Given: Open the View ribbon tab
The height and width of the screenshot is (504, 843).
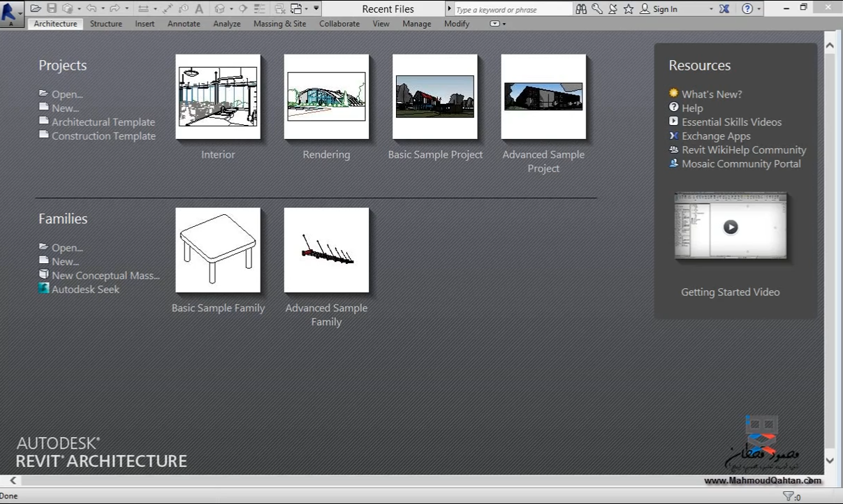Looking at the screenshot, I should tap(381, 24).
